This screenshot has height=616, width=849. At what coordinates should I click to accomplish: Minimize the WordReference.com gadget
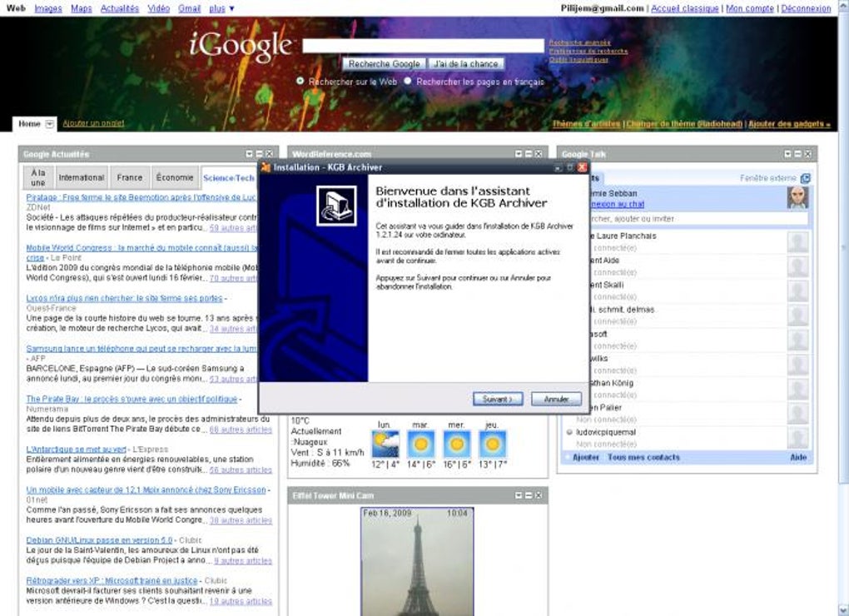(529, 154)
